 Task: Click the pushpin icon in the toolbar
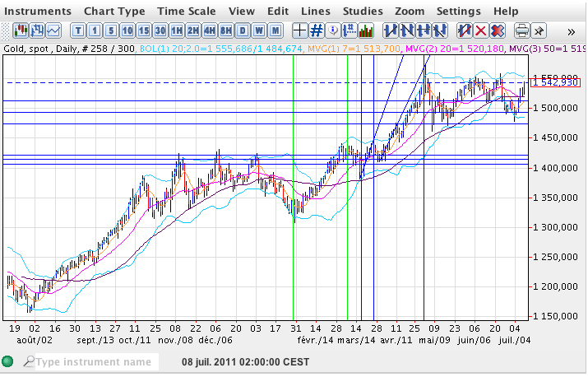coord(539,30)
